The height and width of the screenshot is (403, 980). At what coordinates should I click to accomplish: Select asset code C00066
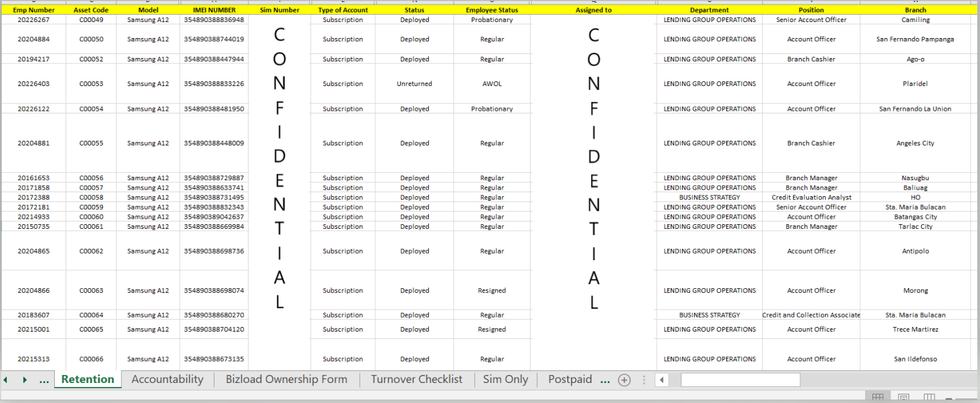[x=91, y=359]
